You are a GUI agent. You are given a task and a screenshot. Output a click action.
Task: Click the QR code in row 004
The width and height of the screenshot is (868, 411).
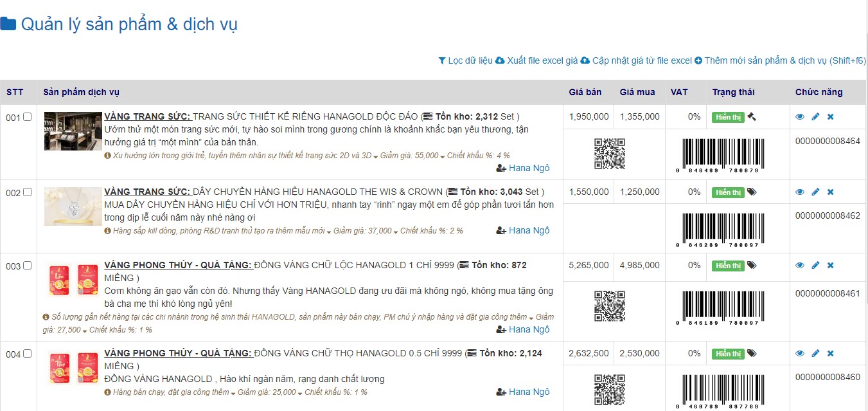point(610,390)
